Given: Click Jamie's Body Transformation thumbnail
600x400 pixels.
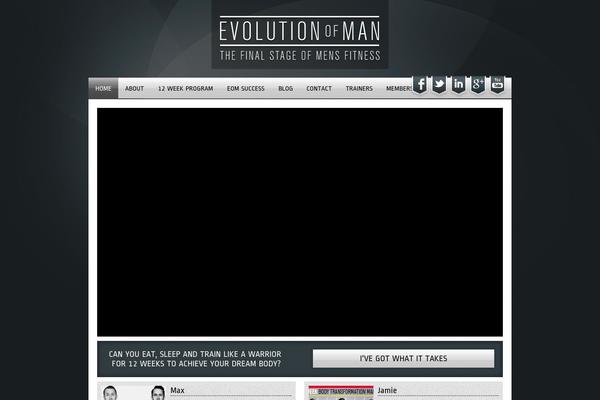Looking at the screenshot, I should [341, 392].
